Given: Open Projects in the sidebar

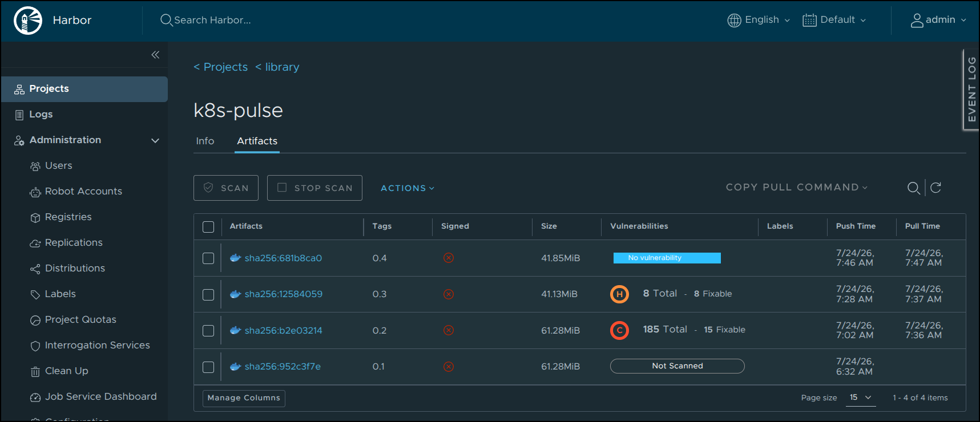Looking at the screenshot, I should [x=84, y=89].
